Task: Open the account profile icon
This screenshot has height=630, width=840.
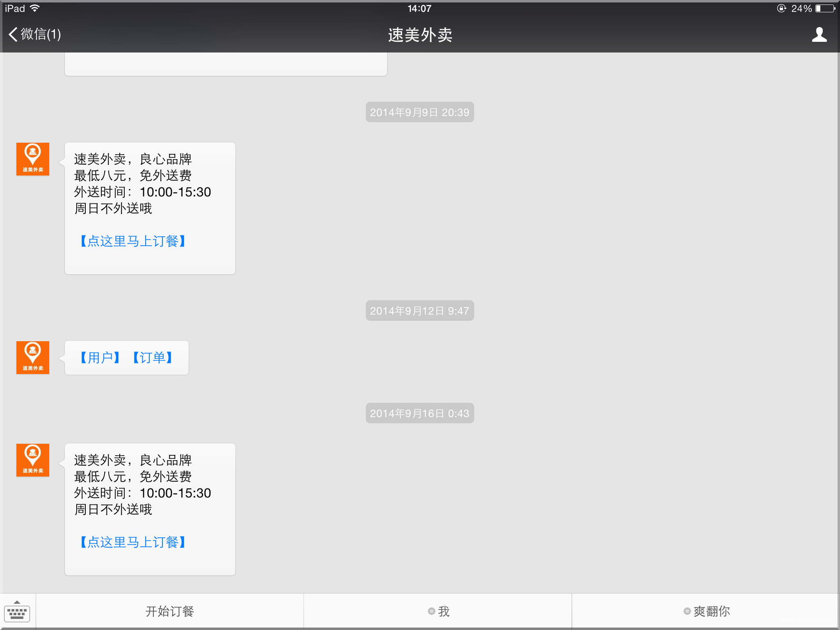Action: coord(819,34)
